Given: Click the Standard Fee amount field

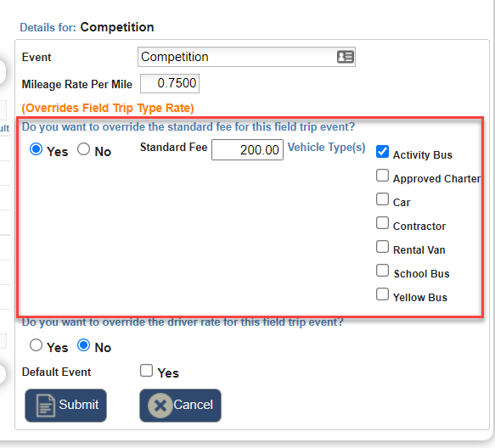Looking at the screenshot, I should click(x=248, y=150).
